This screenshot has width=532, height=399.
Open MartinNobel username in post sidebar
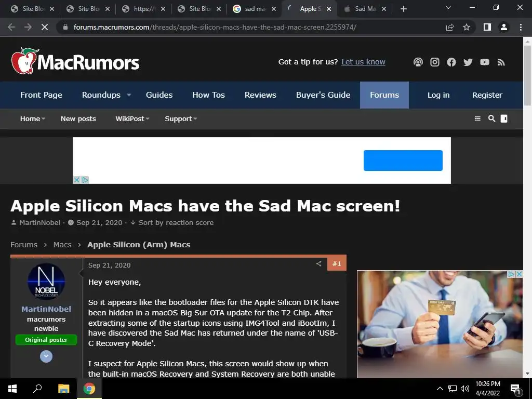(46, 309)
